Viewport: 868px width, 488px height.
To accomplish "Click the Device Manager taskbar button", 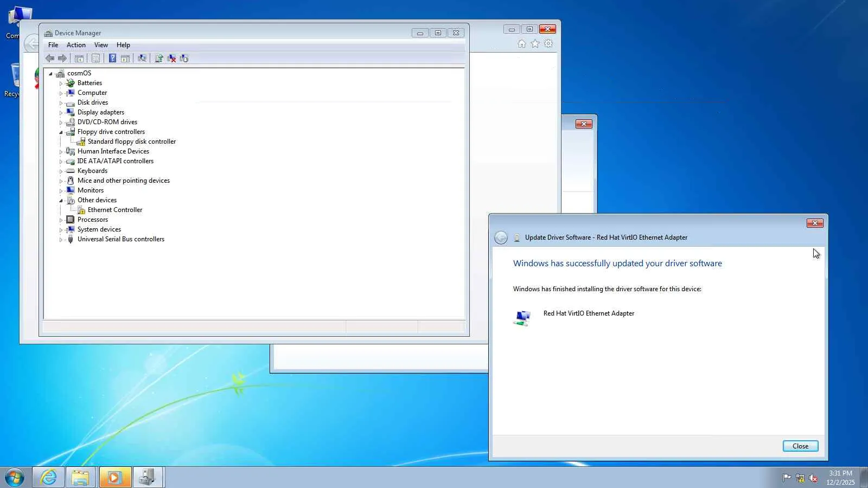I will (148, 478).
